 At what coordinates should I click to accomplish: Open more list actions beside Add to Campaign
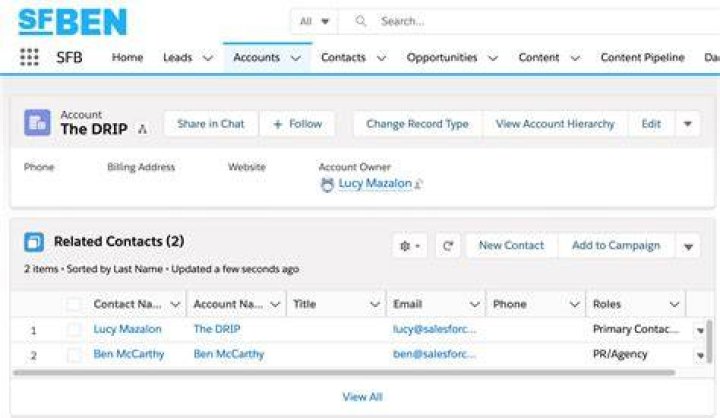coord(688,247)
